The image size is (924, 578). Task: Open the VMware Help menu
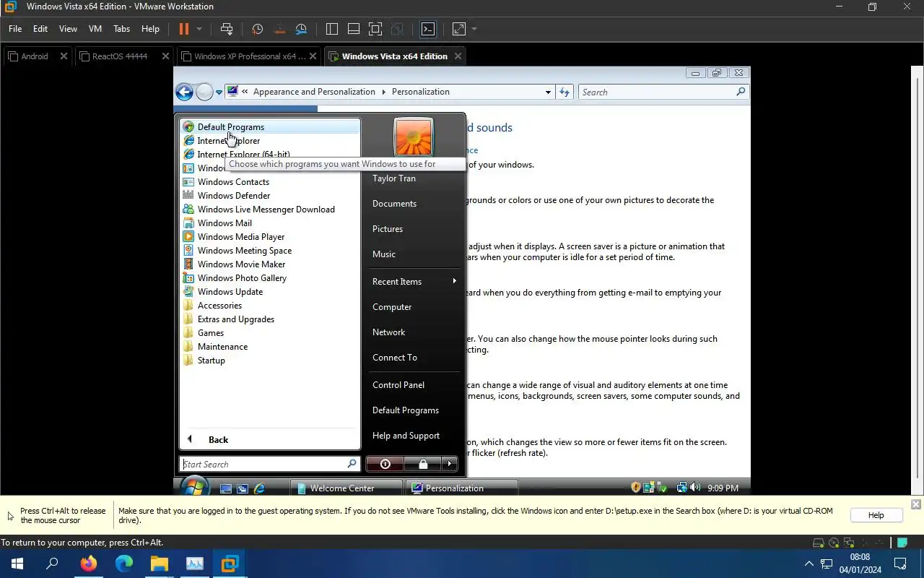(x=150, y=29)
